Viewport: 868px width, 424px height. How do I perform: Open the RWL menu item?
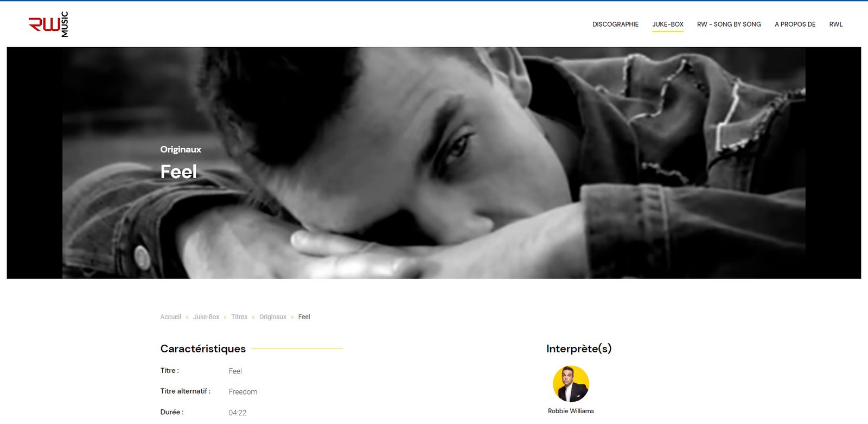pos(835,24)
